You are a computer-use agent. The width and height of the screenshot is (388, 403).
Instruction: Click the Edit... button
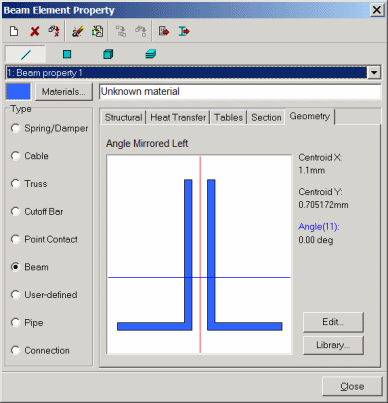click(333, 322)
